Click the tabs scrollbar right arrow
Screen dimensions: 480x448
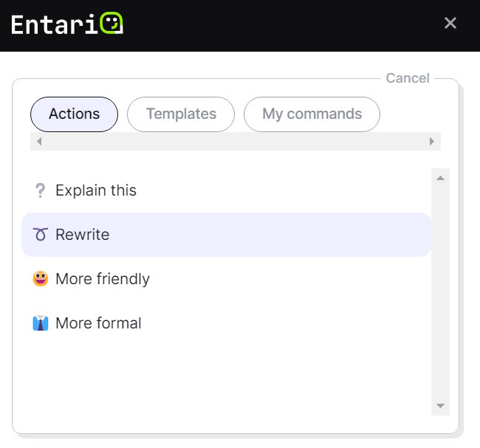pos(432,142)
